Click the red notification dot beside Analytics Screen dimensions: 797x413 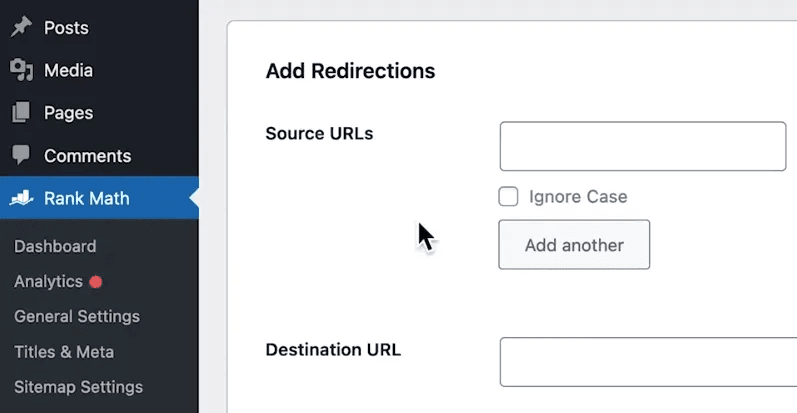tap(96, 282)
